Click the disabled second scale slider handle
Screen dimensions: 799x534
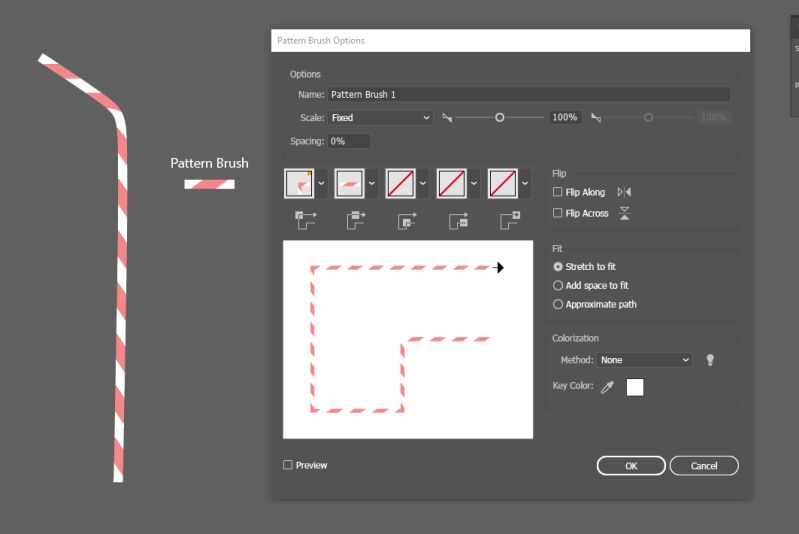[648, 118]
